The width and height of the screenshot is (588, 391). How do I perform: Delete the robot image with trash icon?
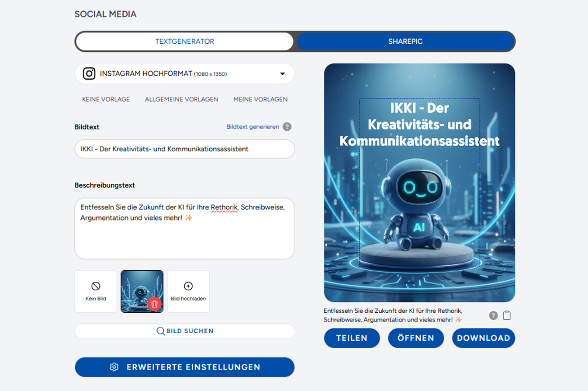point(154,304)
